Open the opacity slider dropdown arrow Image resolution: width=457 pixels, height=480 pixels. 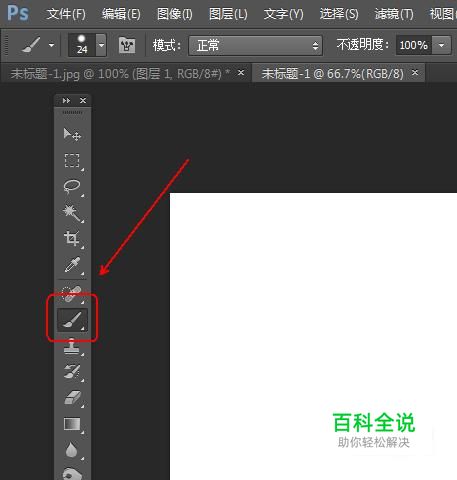pos(442,45)
